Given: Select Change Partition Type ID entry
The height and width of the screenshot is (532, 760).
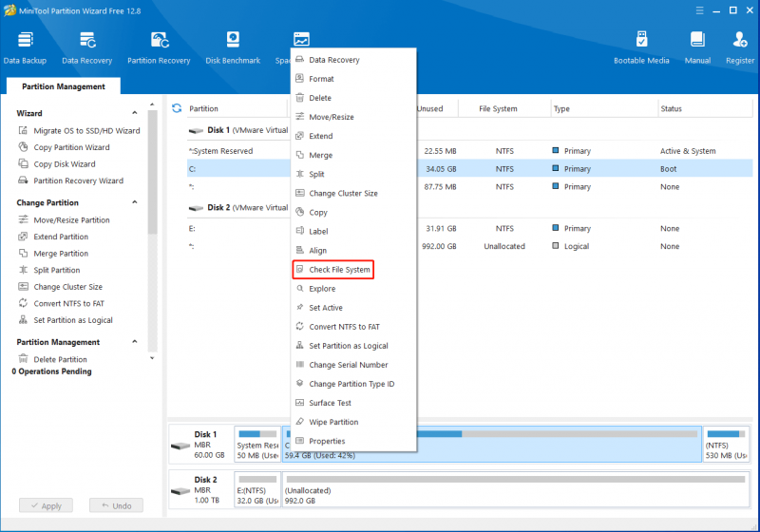Looking at the screenshot, I should coord(353,384).
